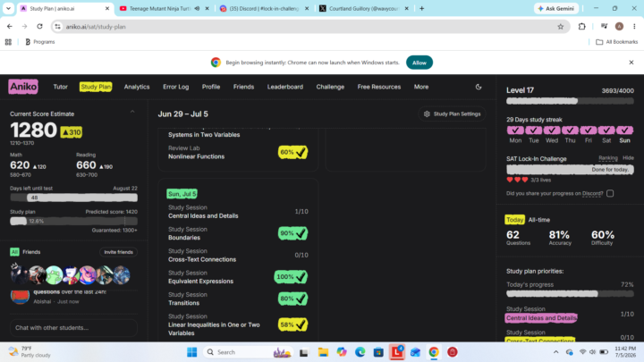Image resolution: width=644 pixels, height=362 pixels.
Task: Open the More navigation menu
Action: 421,87
